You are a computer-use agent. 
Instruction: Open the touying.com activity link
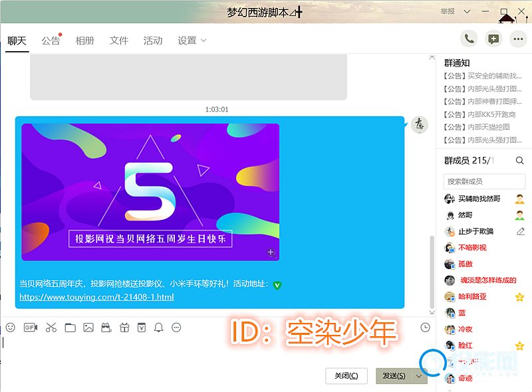point(96,298)
